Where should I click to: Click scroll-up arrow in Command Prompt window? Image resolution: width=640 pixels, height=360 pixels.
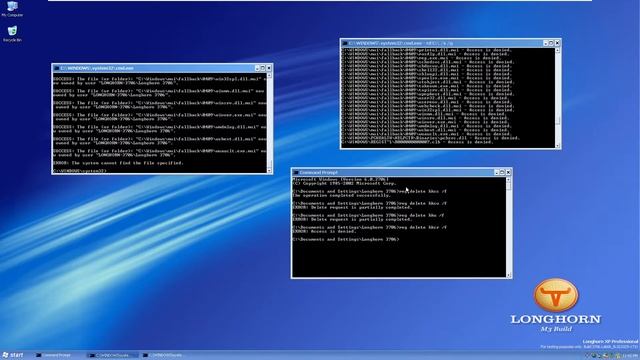pos(509,180)
